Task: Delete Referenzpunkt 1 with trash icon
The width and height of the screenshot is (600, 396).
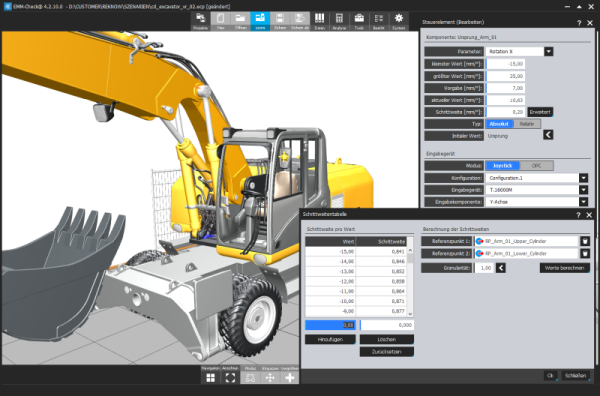Action: tap(585, 241)
